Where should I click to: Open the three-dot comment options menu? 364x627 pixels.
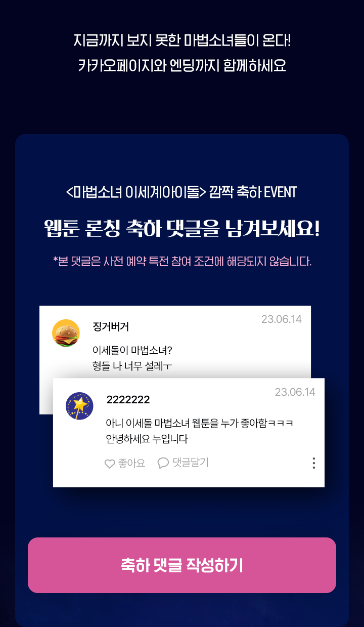[x=314, y=463]
